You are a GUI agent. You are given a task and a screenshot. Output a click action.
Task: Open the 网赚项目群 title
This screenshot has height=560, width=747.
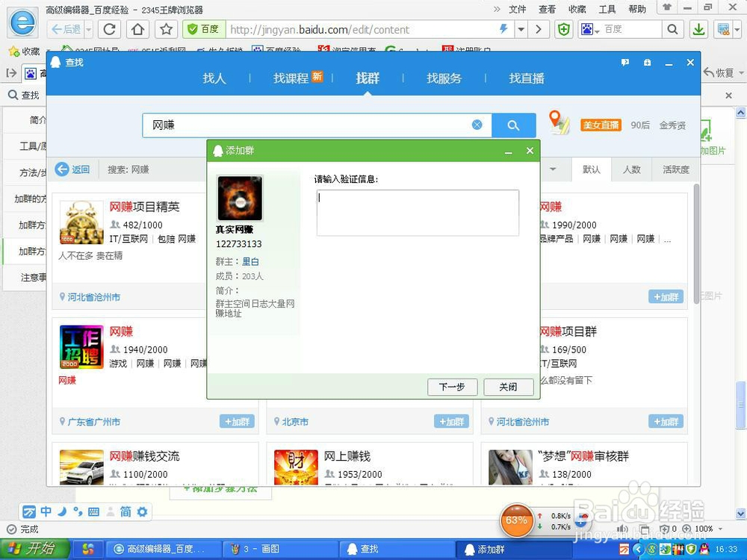click(568, 332)
